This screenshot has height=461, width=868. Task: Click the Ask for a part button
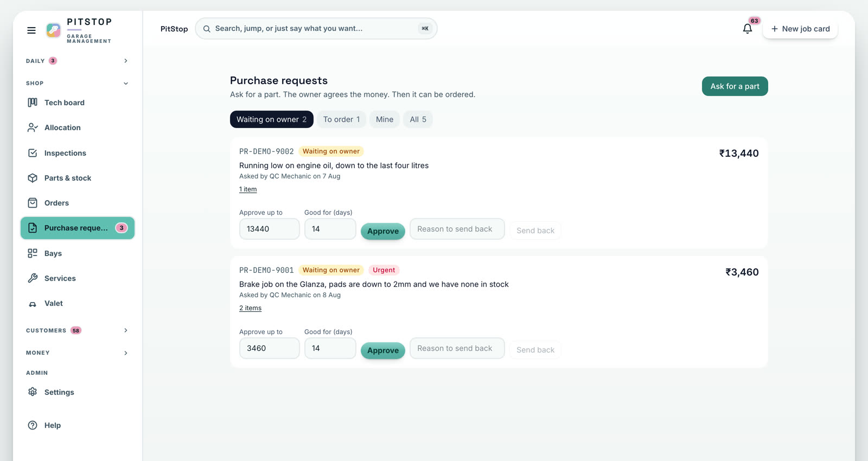coord(735,86)
